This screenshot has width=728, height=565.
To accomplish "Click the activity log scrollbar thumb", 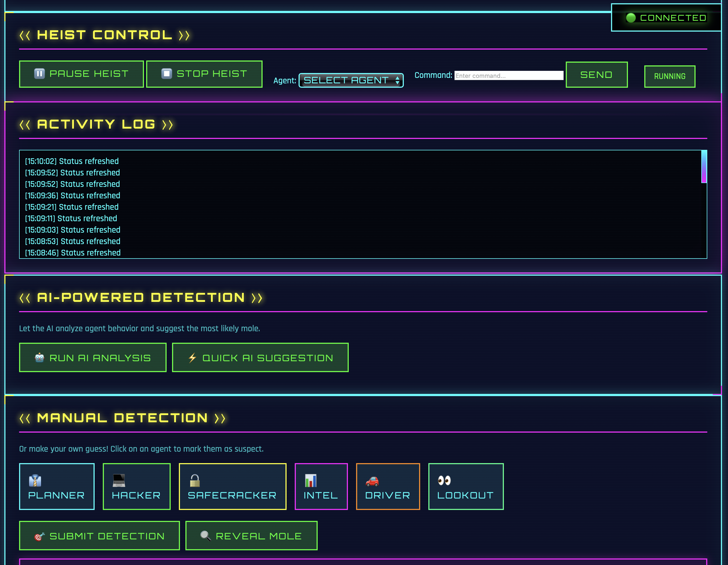I will (704, 166).
